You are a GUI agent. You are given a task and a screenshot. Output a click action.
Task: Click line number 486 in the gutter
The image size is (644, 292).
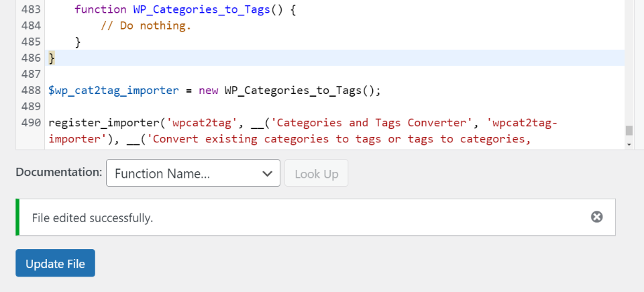32,58
